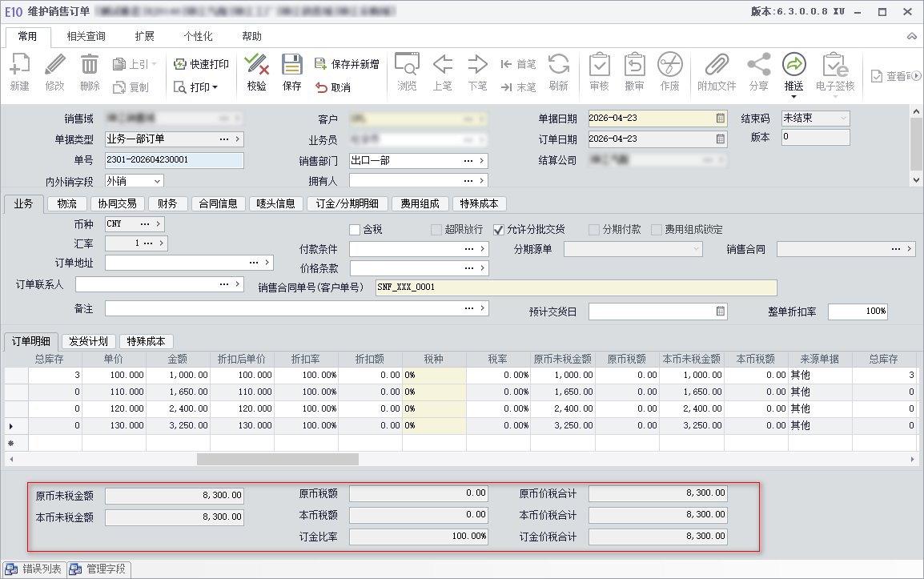Open 币种 CNY lookup ellipsis

coord(145,224)
